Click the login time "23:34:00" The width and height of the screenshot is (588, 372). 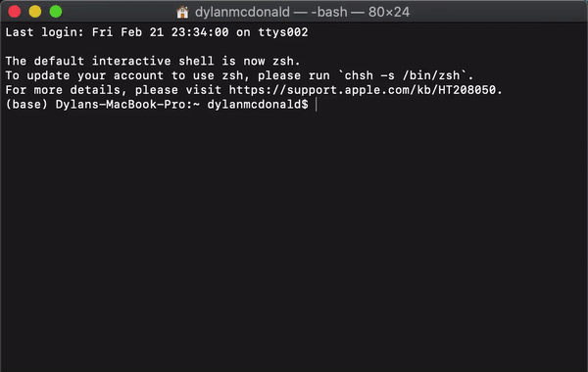click(x=200, y=32)
